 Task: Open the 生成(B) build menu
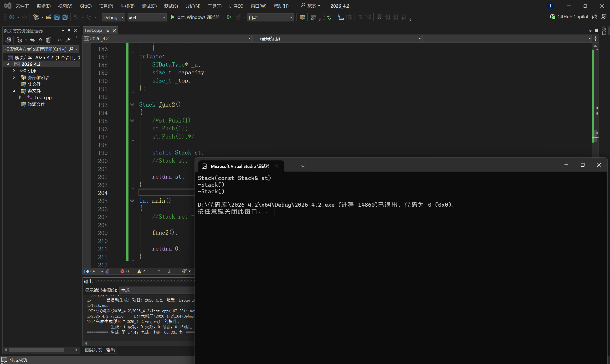click(127, 6)
